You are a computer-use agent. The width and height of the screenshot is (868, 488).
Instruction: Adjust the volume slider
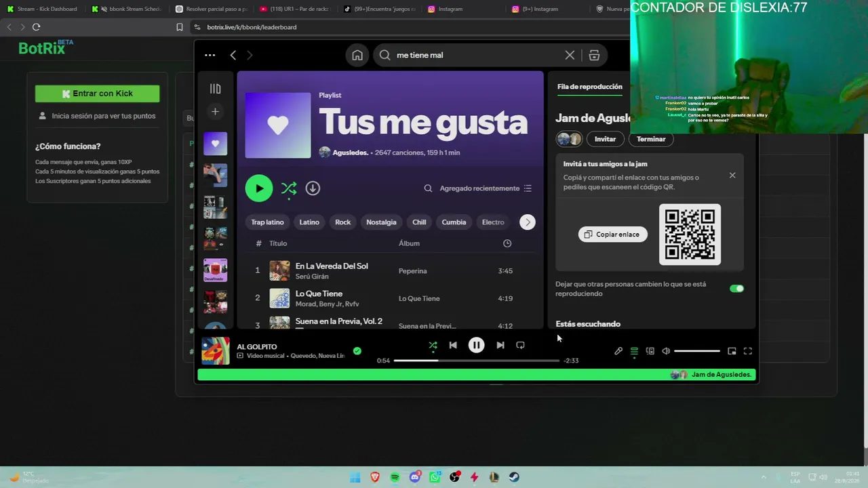point(697,351)
